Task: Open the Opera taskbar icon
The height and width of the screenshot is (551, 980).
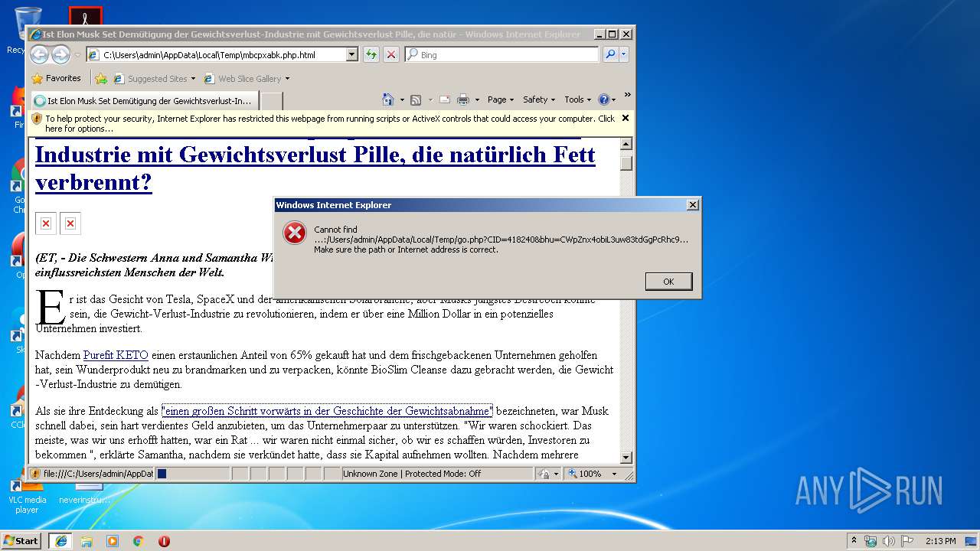Action: pos(164,540)
